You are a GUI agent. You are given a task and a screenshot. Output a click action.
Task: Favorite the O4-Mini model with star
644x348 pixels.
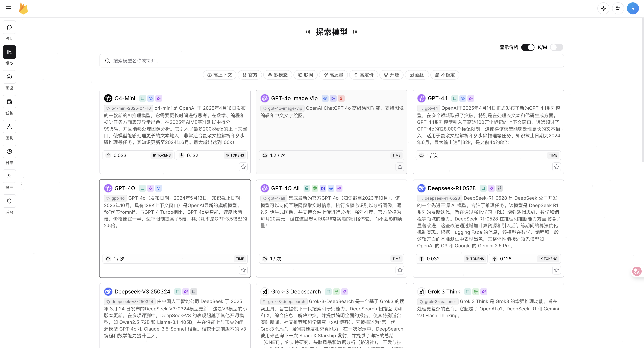pyautogui.click(x=243, y=167)
